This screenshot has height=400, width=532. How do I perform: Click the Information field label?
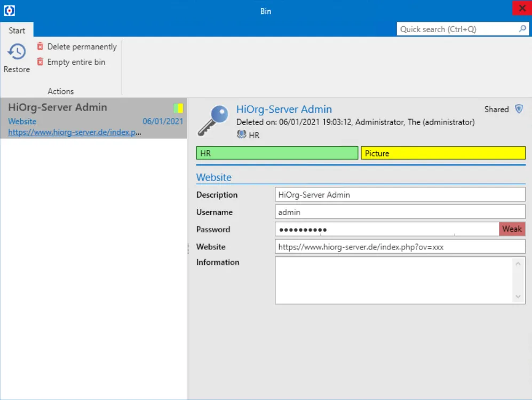click(x=218, y=262)
